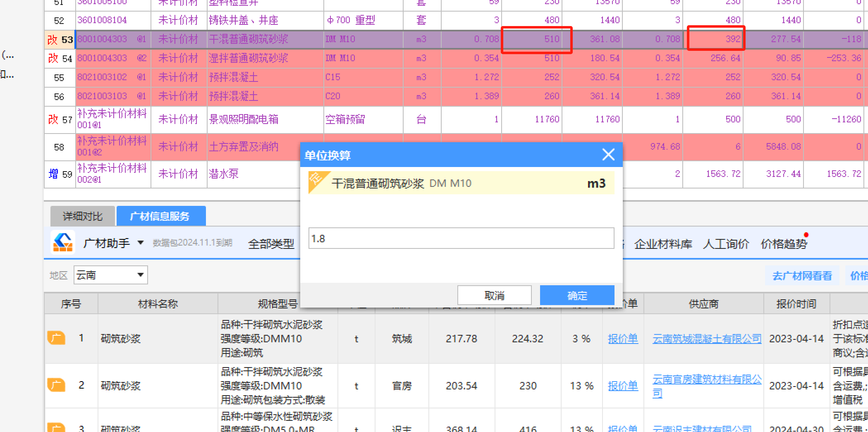868x432 pixels.
Task: Click the 增 marker on row 59
Action: 53,174
